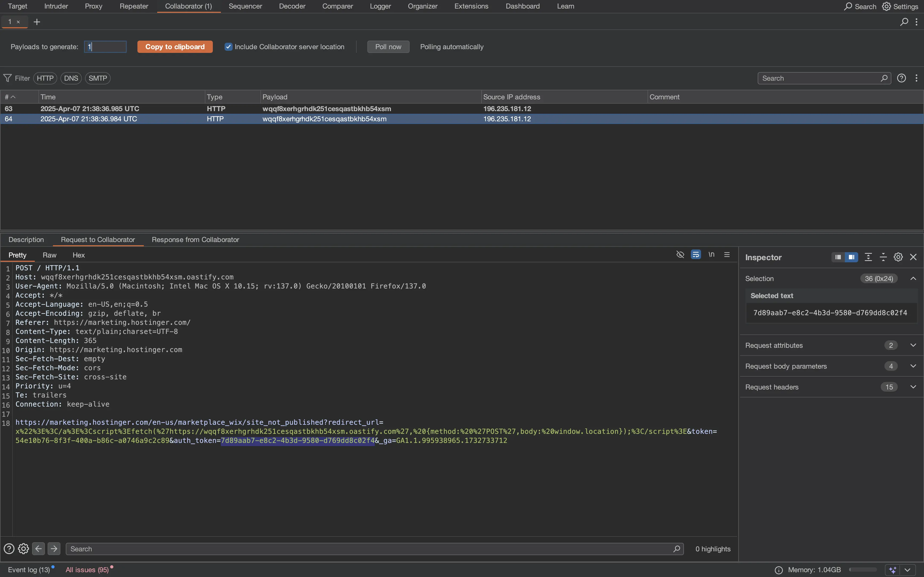Image resolution: width=924 pixels, height=577 pixels.
Task: Open the Repeater tab
Action: (x=134, y=6)
